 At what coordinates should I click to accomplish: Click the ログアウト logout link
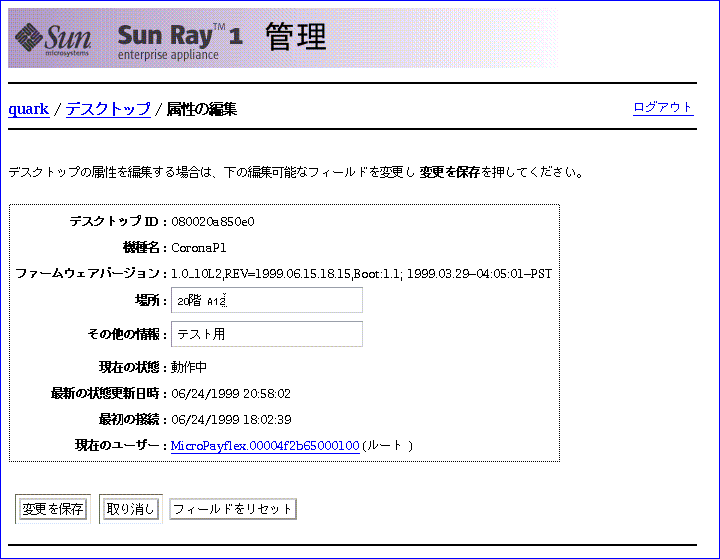pos(663,108)
